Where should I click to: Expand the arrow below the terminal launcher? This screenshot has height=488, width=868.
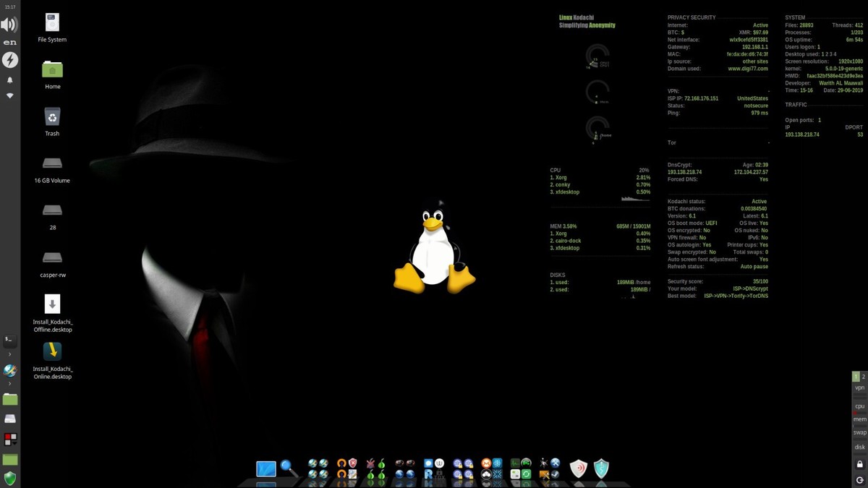[x=9, y=355]
